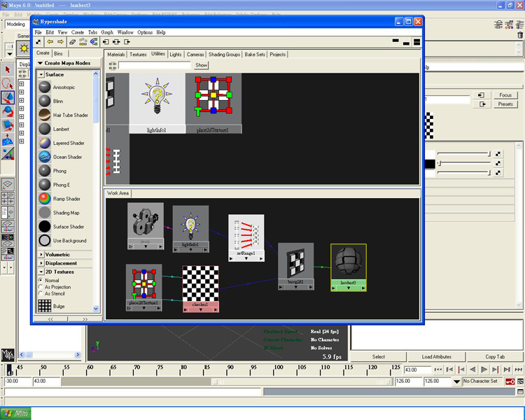The image size is (525, 420).
Task: Select lightInfo1 swatch in Utilities
Action: [x=157, y=103]
